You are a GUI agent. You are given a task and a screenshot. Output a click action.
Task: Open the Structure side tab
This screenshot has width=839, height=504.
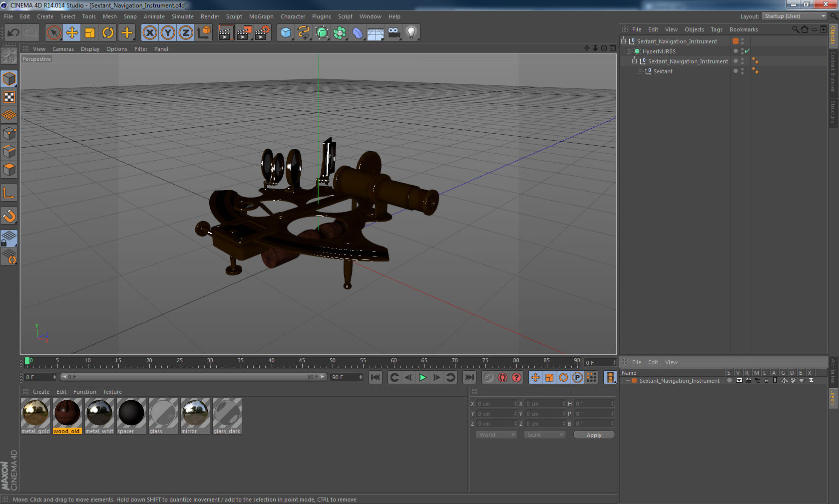tap(833, 112)
